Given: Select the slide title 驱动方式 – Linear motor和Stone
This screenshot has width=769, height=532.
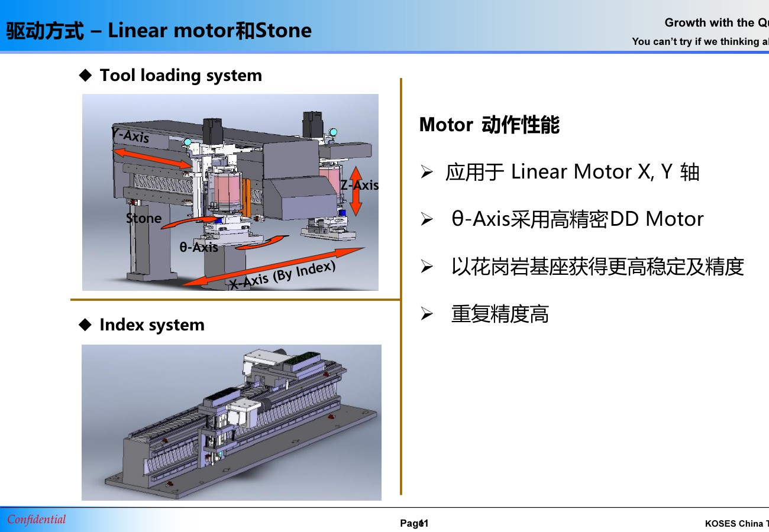Looking at the screenshot, I should pos(159,30).
